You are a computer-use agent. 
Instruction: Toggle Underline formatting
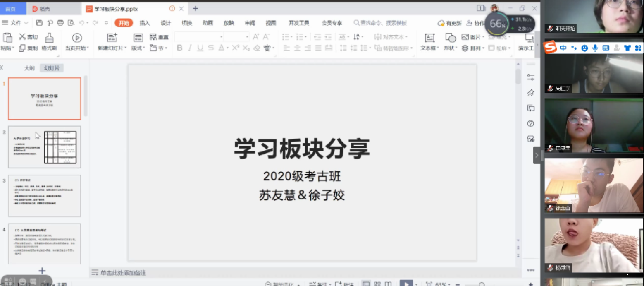click(x=200, y=48)
